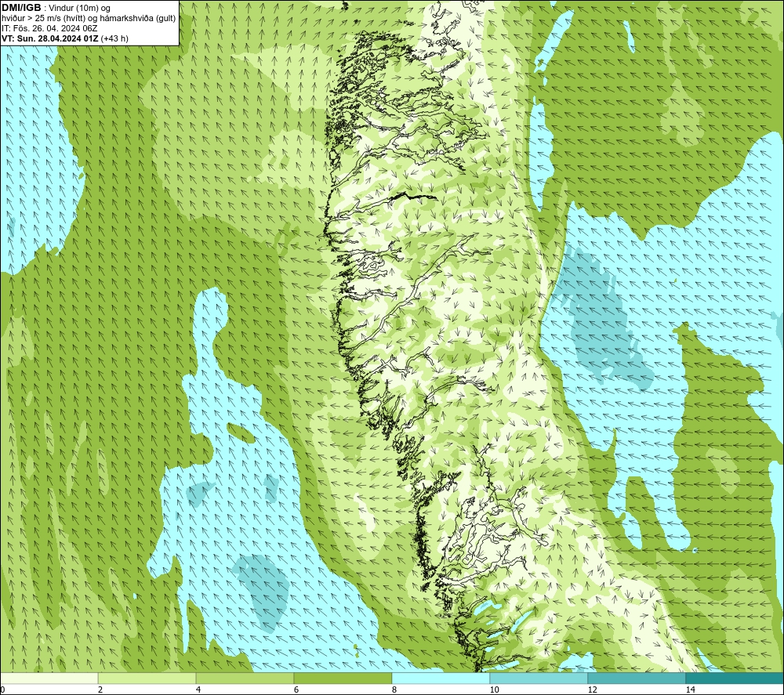Click the legend scale label '0'
The image size is (784, 695).
[2, 690]
